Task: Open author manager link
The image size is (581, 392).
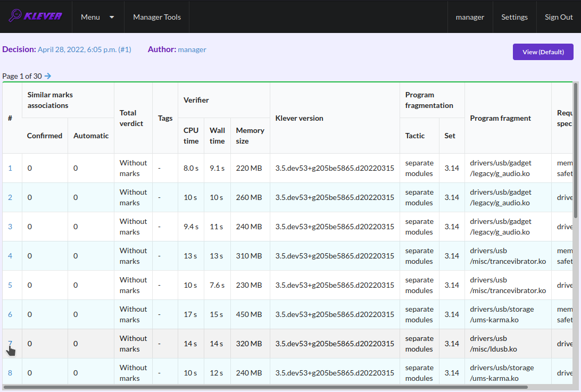Action: (192, 49)
